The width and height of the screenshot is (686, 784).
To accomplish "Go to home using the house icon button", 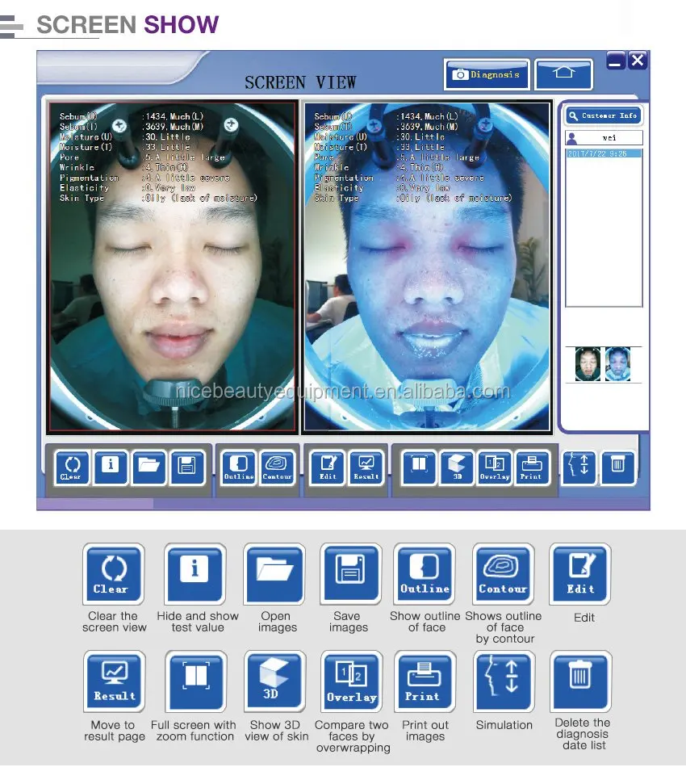I will pos(563,74).
